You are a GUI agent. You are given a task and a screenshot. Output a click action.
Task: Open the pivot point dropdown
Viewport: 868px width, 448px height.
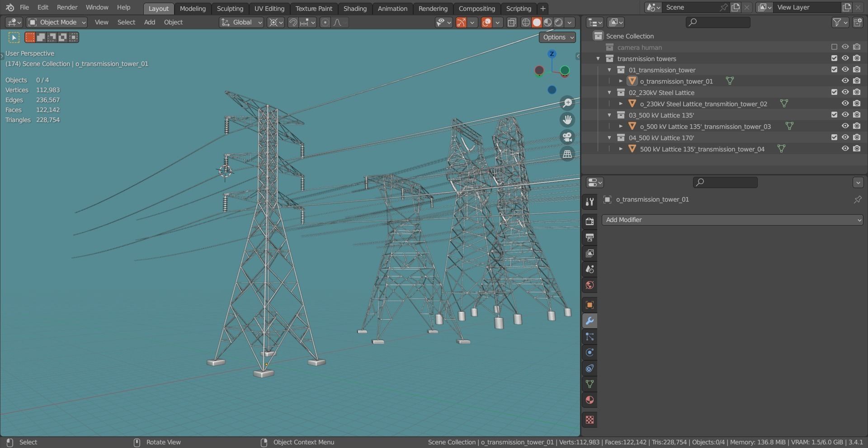point(275,22)
